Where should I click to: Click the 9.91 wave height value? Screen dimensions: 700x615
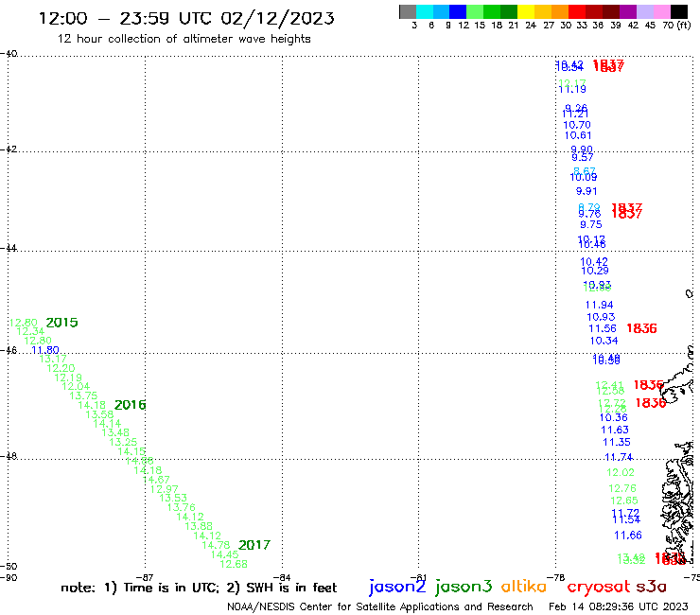pos(586,191)
